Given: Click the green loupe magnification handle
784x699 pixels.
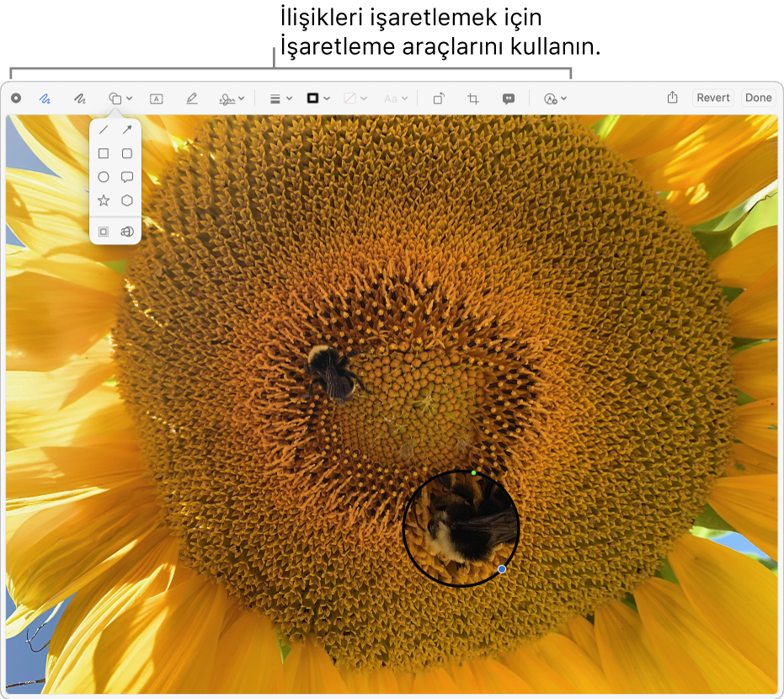Looking at the screenshot, I should coord(473,473).
